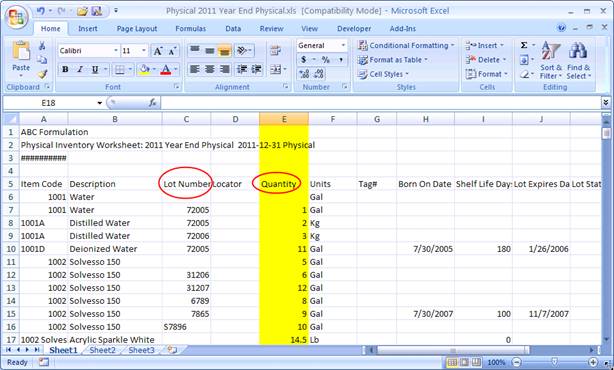614x370 pixels.
Task: Apply cell borders icon
Action: pos(119,69)
